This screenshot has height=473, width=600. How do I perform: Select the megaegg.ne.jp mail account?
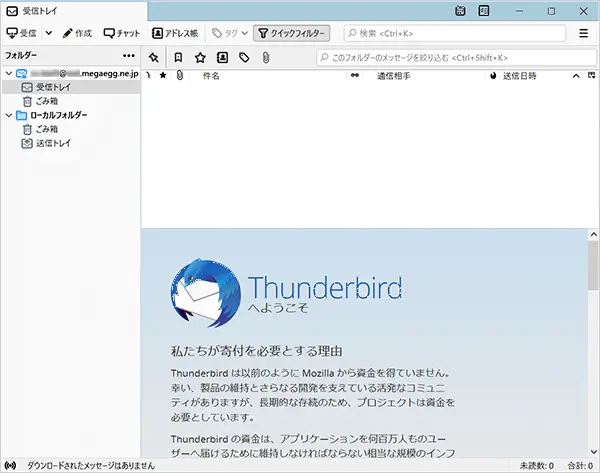point(77,73)
